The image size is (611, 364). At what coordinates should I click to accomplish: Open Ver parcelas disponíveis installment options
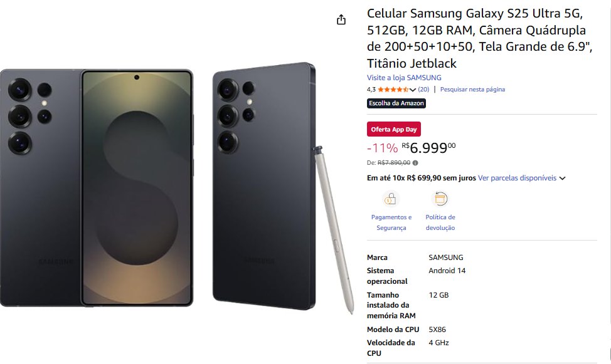(x=517, y=178)
